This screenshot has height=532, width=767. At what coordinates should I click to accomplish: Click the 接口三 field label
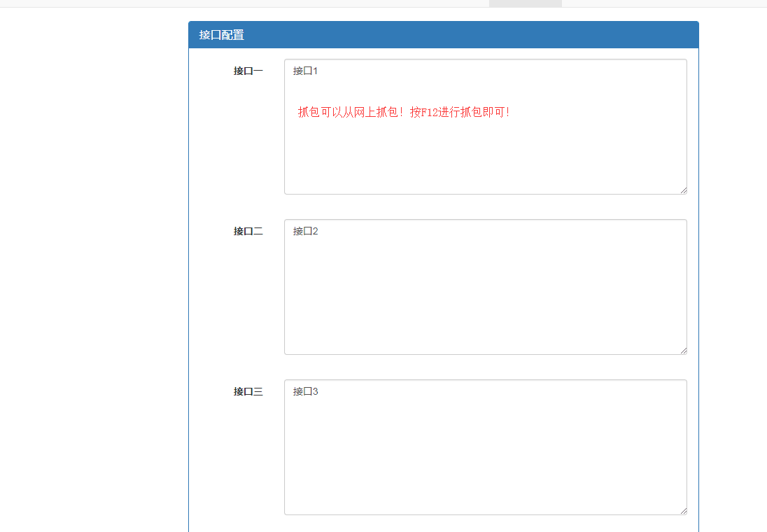pos(248,392)
